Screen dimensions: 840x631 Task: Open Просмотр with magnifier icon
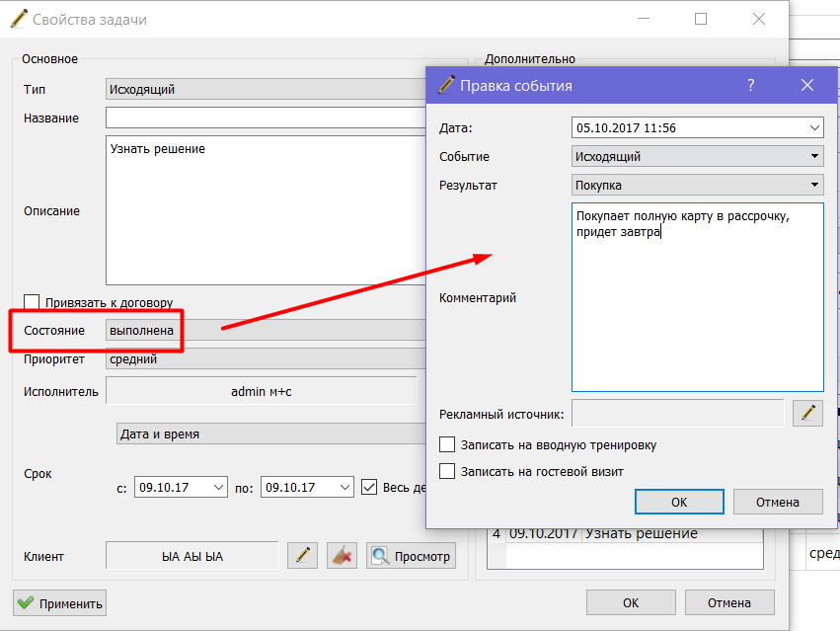(411, 555)
